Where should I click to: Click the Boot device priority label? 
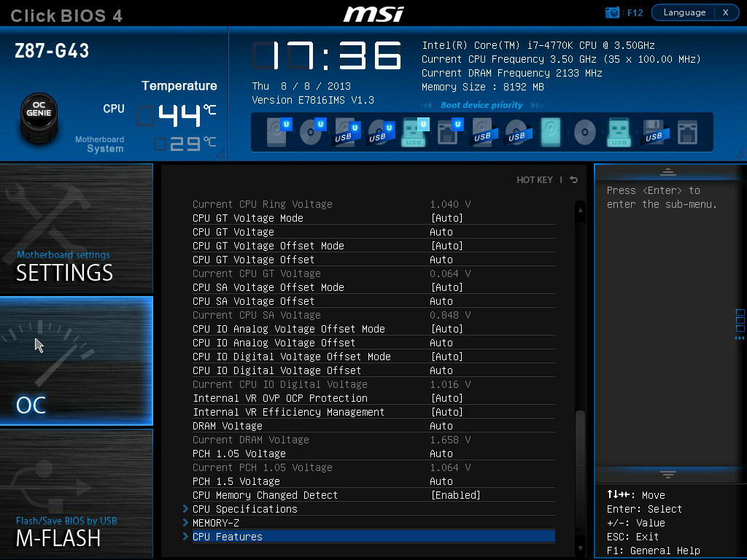tap(481, 105)
